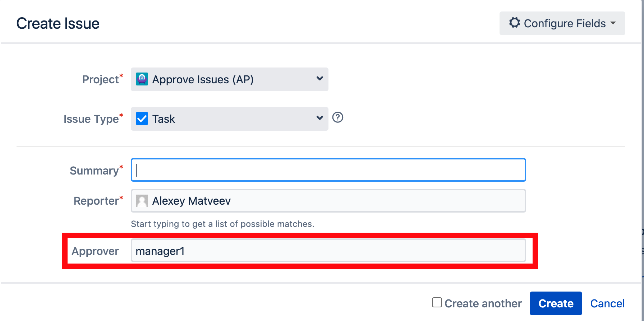Screen dimensions: 644x321
Task: Open the Configure Fields dropdown arrow
Action: [x=613, y=23]
